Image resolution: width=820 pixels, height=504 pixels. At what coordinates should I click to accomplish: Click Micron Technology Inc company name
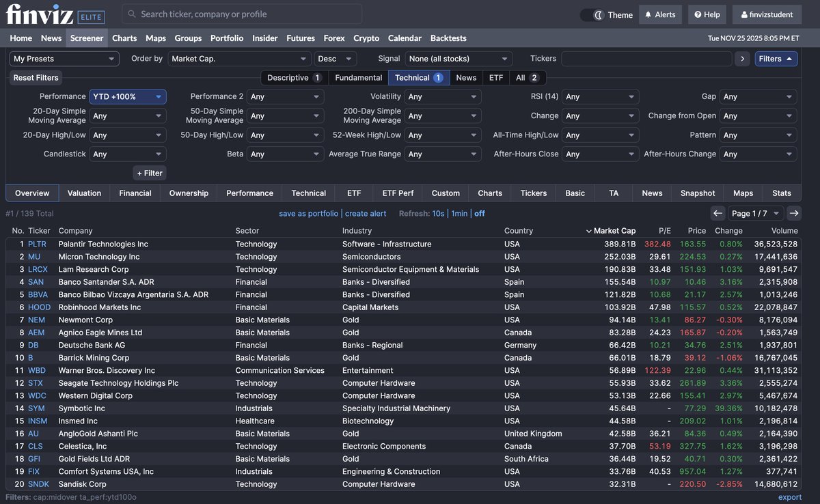tap(99, 257)
